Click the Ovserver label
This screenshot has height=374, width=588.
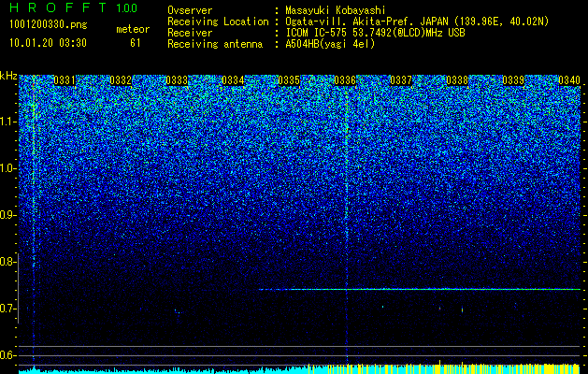[x=190, y=10]
